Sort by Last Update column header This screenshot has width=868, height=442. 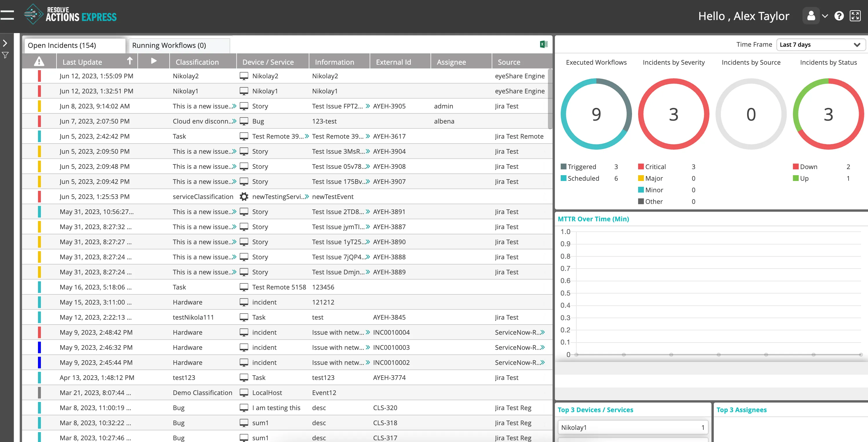83,62
